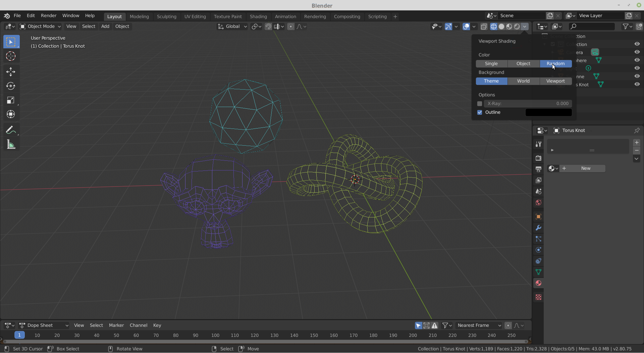Open the black Outline color swatch

pyautogui.click(x=548, y=112)
